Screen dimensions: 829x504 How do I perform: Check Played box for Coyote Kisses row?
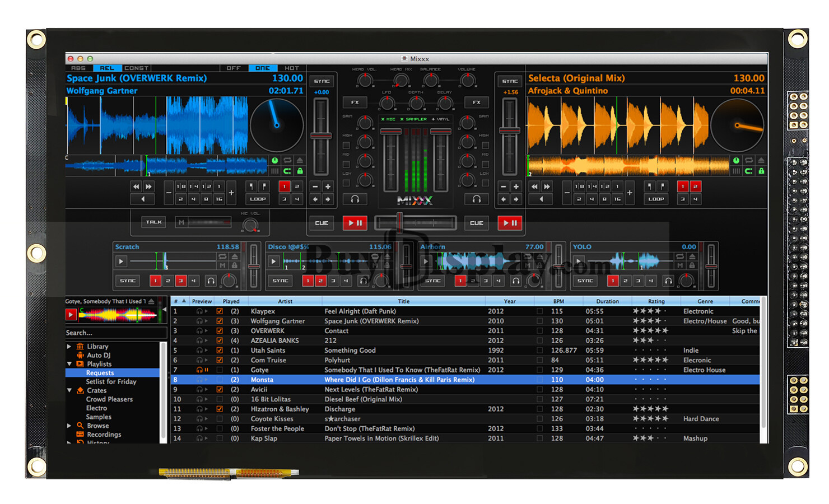click(x=220, y=419)
